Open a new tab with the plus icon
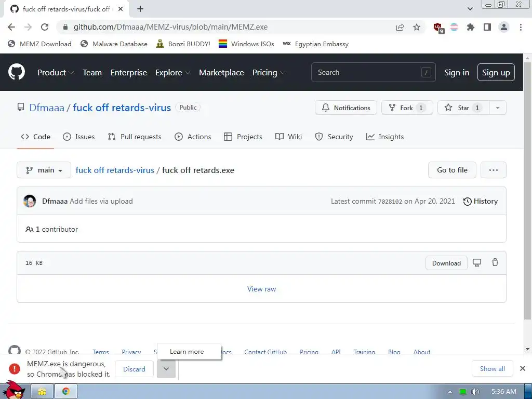 point(140,9)
